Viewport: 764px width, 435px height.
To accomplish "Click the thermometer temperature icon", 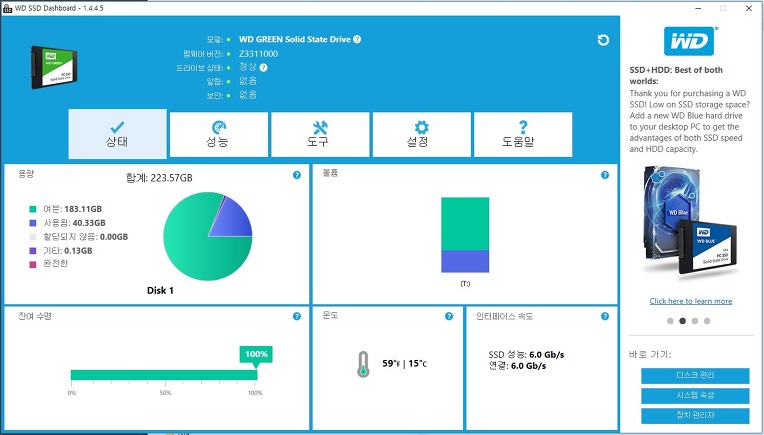I will tap(363, 364).
